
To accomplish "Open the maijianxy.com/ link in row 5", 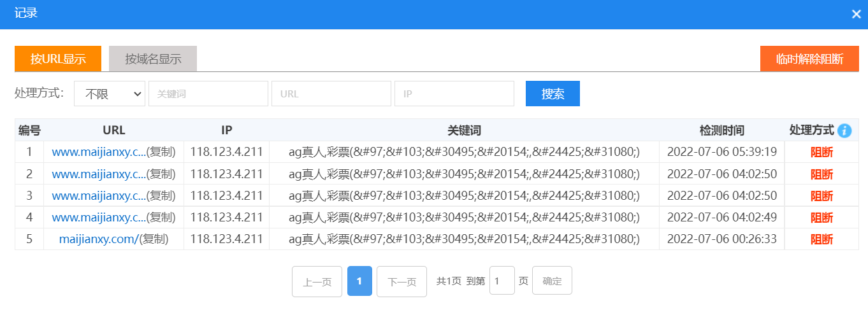I will 98,239.
